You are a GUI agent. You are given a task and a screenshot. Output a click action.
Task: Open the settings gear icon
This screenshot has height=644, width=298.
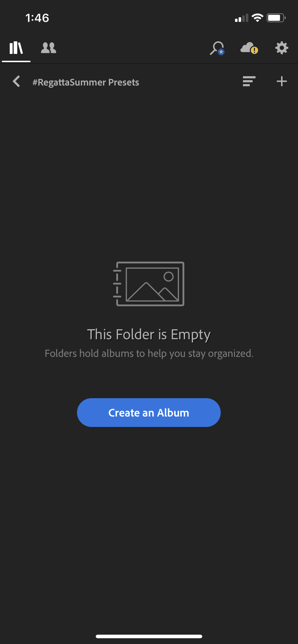click(282, 47)
